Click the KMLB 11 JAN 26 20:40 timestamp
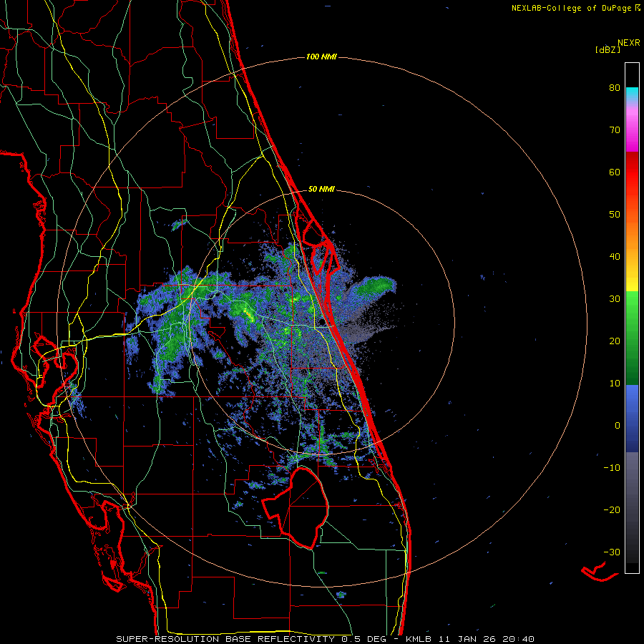644x644 pixels. click(x=470, y=639)
